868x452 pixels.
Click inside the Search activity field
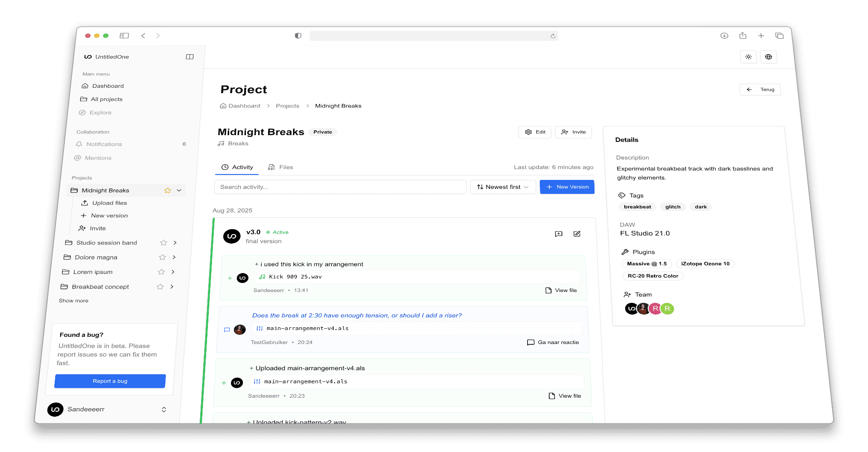[x=340, y=187]
